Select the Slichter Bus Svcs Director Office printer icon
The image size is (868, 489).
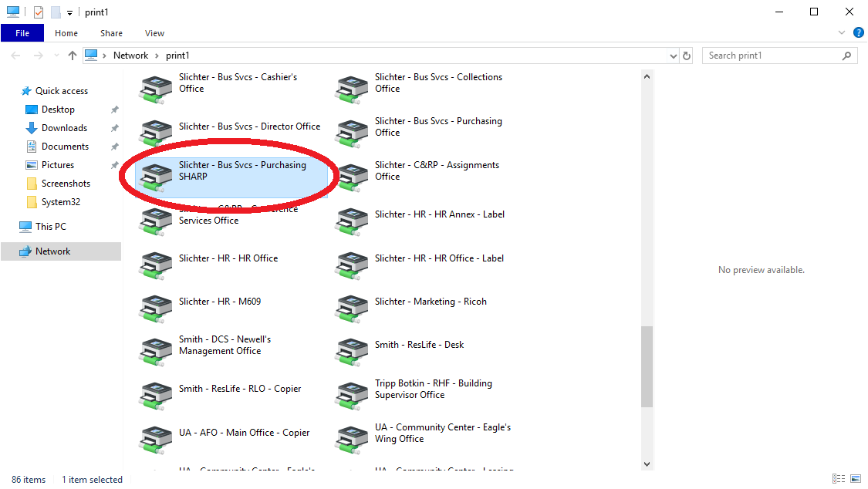point(156,134)
